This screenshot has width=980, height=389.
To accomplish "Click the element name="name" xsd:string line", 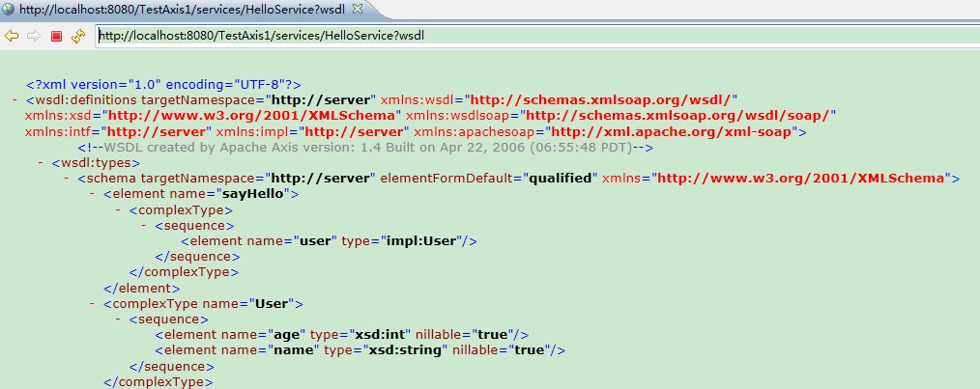I will click(360, 350).
